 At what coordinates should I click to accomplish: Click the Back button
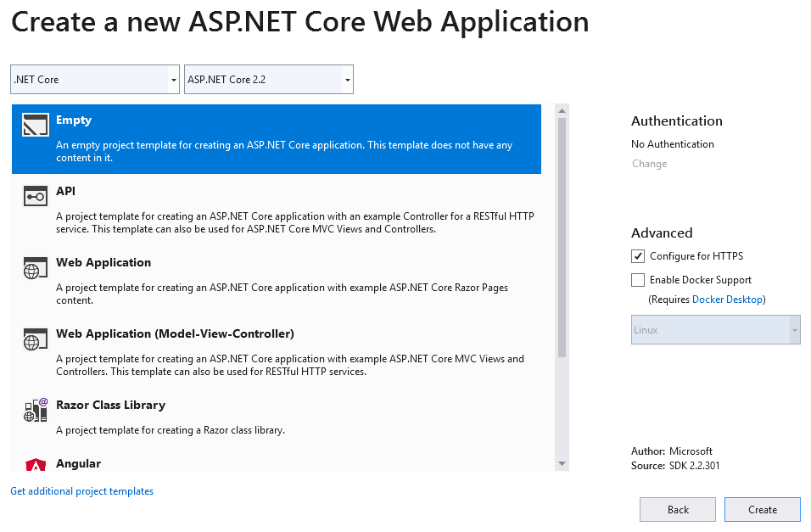tap(678, 510)
